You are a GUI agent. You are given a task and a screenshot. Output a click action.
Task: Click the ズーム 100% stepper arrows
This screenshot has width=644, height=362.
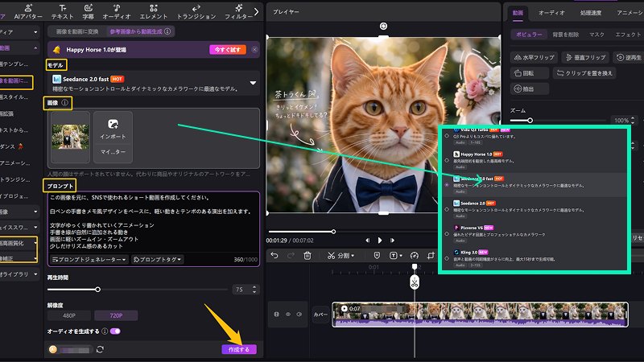(633, 120)
